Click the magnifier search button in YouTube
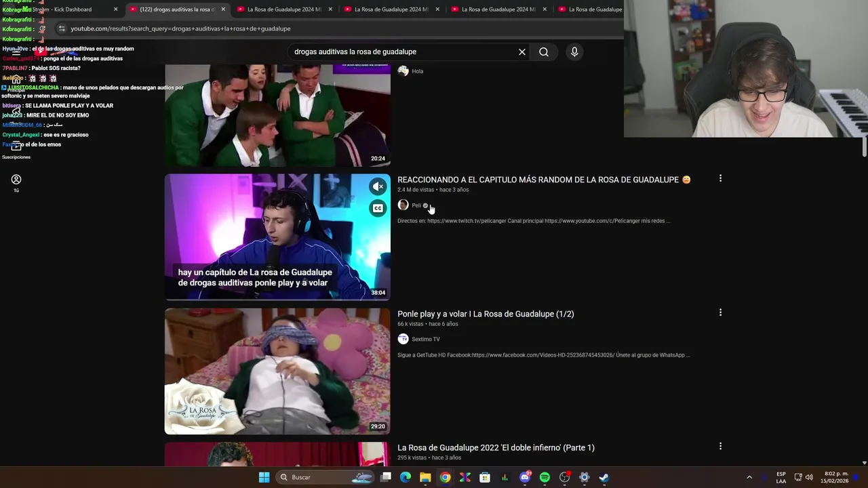Screen dimensions: 868x488 coord(544,52)
